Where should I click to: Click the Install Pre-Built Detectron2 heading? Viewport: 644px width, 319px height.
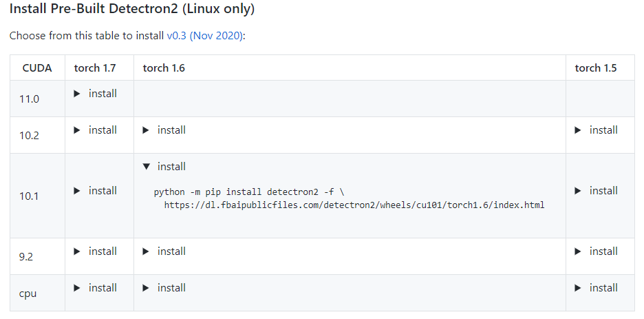pyautogui.click(x=132, y=9)
